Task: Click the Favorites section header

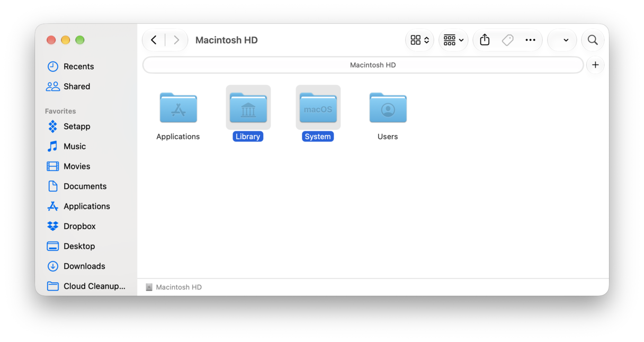Action: coord(60,111)
